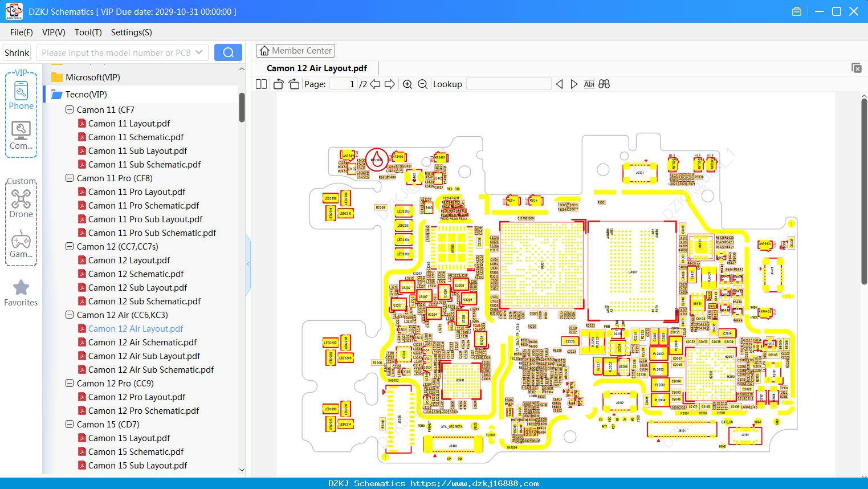Viewport: 868px width, 489px height.
Task: Open the Phone category in sidebar
Action: click(x=21, y=96)
